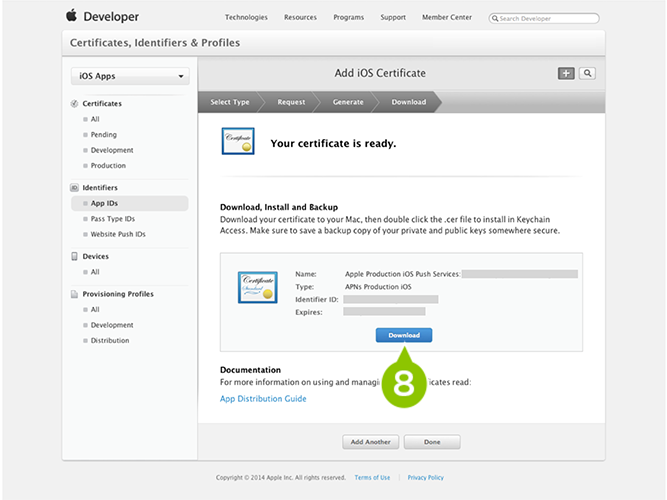Open the Resources menu

300,17
